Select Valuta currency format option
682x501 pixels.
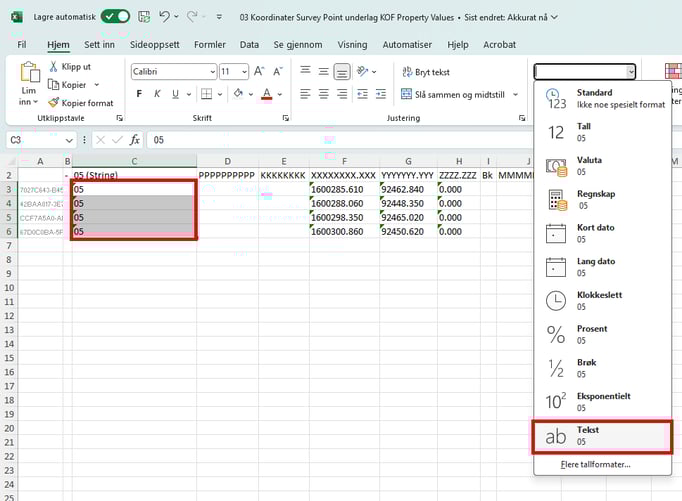602,166
